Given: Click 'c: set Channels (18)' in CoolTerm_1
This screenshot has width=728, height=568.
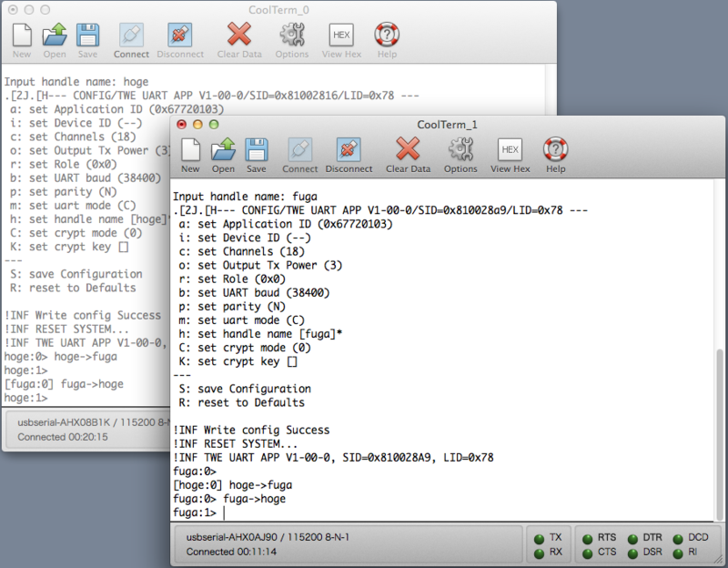Looking at the screenshot, I should (x=242, y=252).
